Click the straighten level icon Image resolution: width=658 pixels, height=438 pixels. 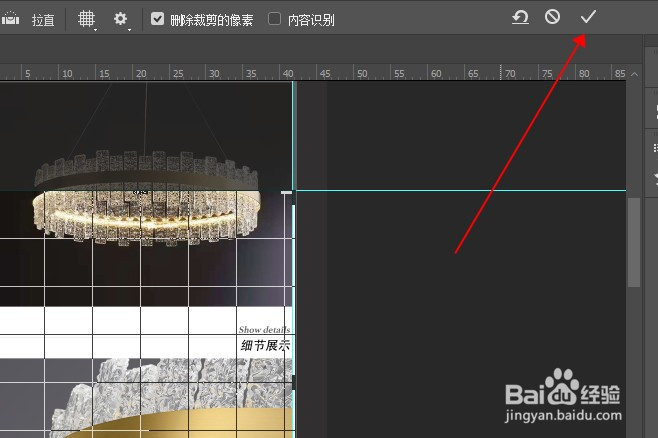click(10, 18)
